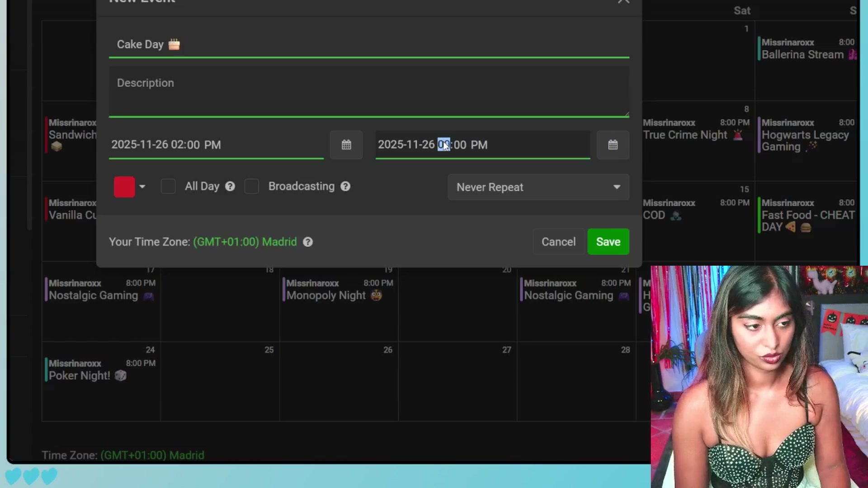Open the Fast Food - CHEAT DAY event
Screen dimensions: 868x488
pyautogui.click(x=807, y=216)
